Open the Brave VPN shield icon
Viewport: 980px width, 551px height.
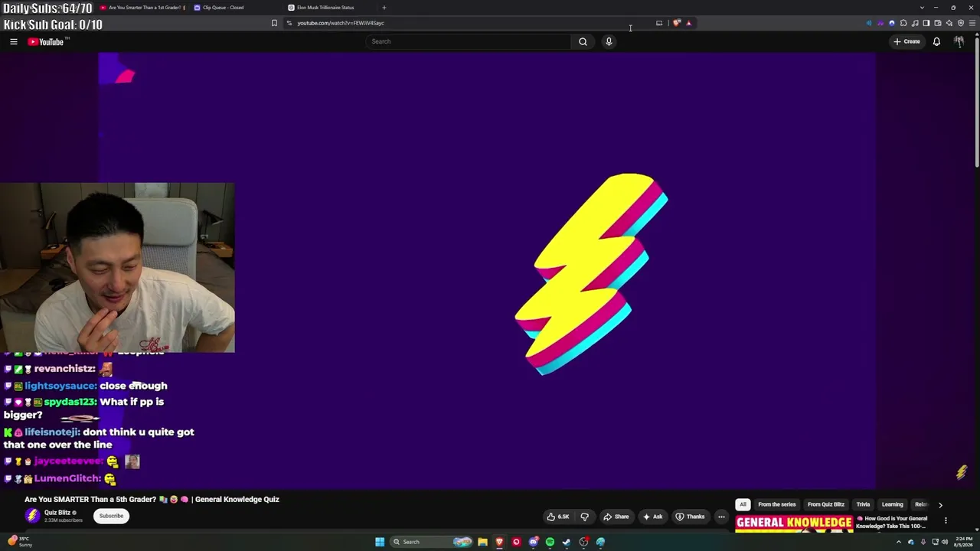click(x=961, y=23)
